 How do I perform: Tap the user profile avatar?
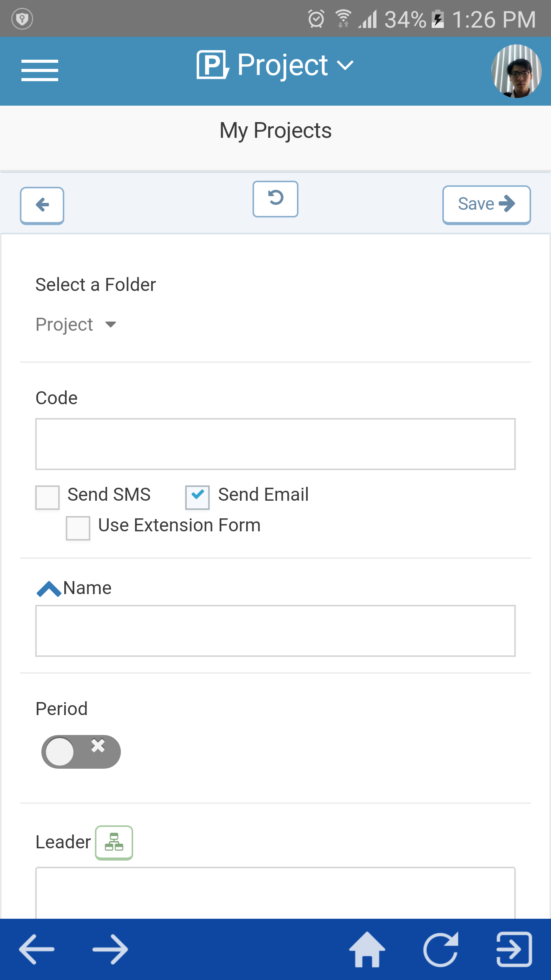516,71
